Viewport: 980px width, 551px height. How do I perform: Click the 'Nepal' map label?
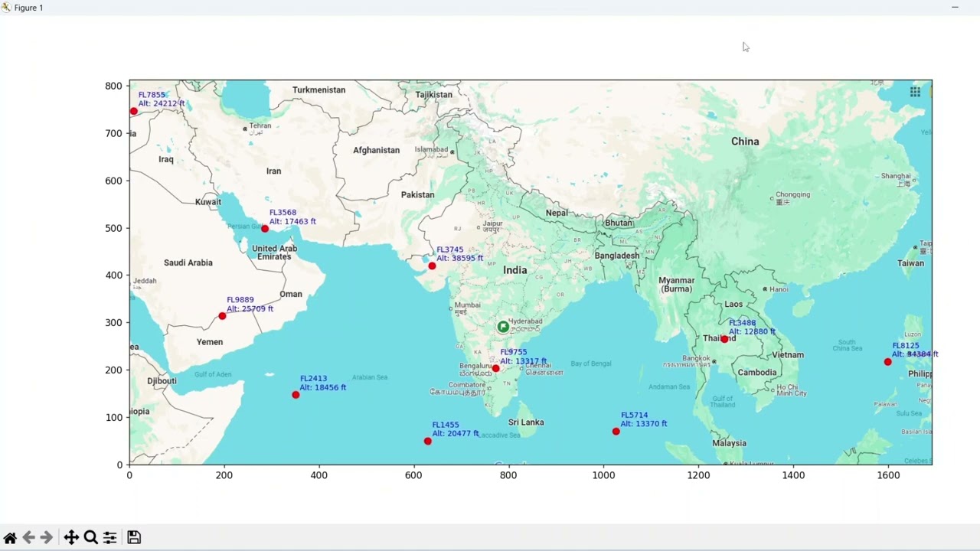pos(557,213)
